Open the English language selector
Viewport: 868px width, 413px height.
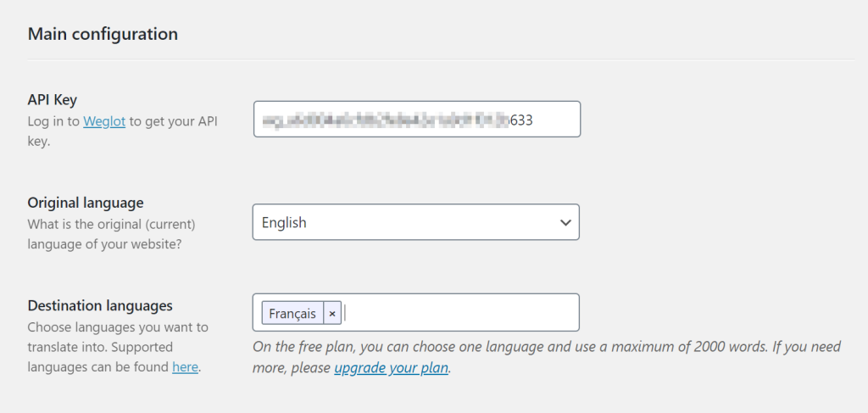tap(415, 222)
